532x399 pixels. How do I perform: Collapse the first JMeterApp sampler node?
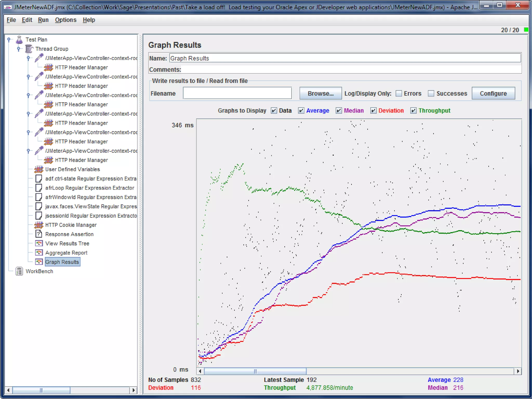[x=28, y=58]
